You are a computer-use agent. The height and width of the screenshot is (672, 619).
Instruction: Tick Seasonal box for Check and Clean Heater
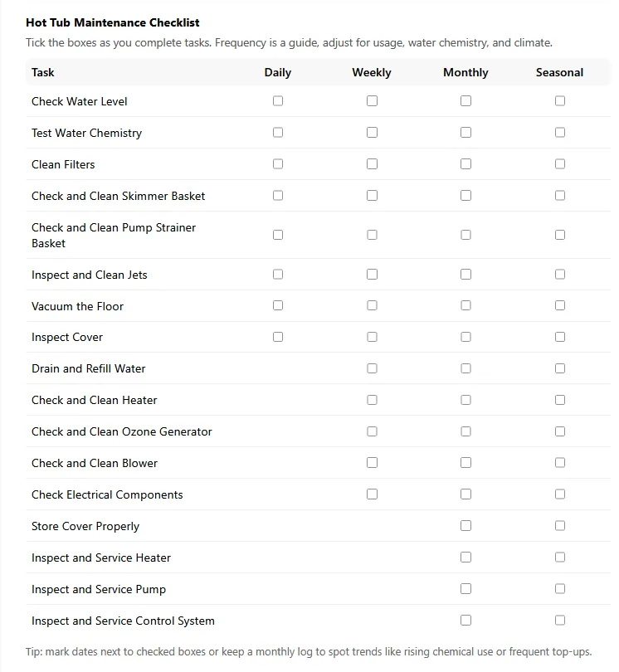pos(560,400)
